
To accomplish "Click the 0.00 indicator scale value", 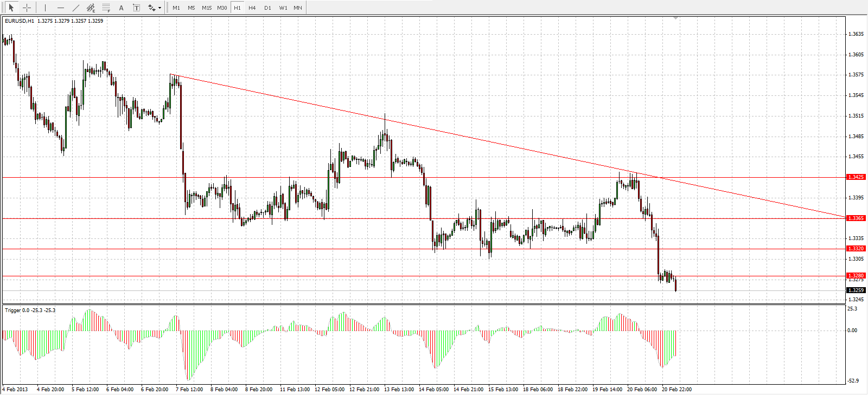I will pos(852,331).
